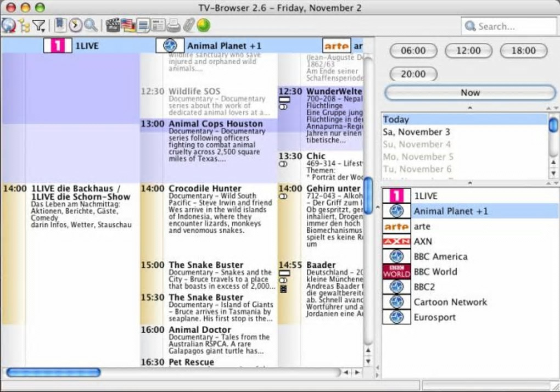This screenshot has height=392, width=560.
Task: Click the green ball toolbar icon
Action: [x=204, y=25]
